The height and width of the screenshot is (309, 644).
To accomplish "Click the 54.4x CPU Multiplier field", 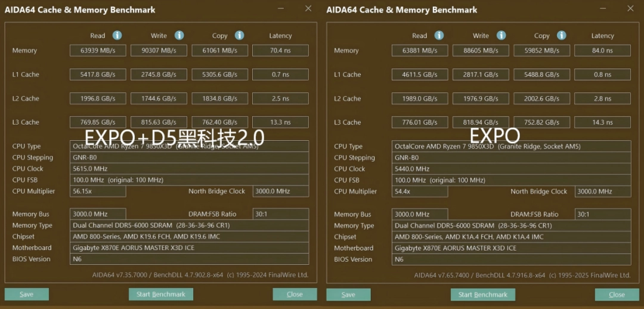I will pos(420,191).
